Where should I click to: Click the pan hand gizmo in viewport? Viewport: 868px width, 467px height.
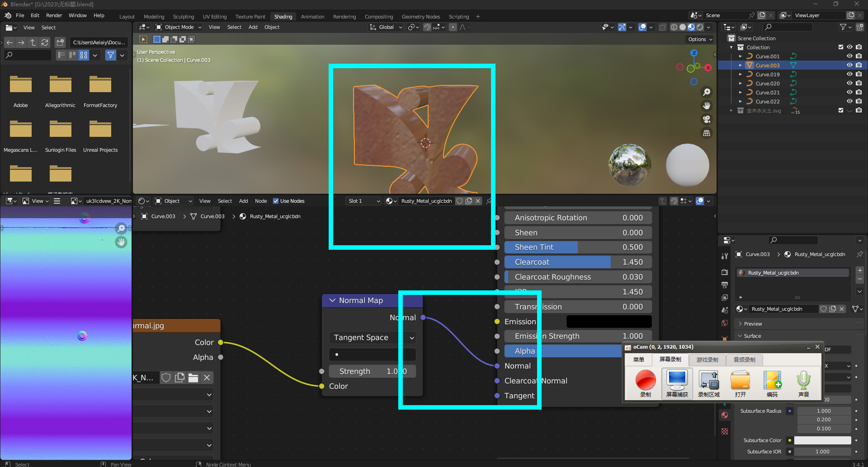click(706, 106)
